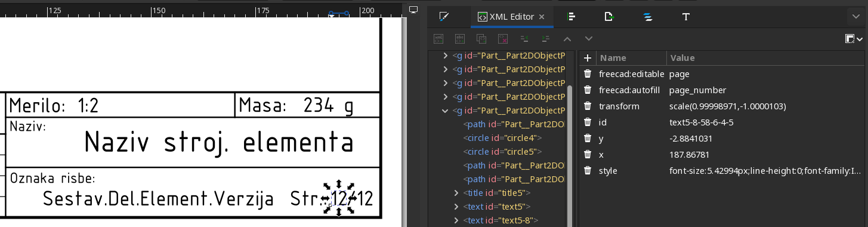Expand the dock panels dropdown chevron
This screenshot has width=868, height=227.
point(855,17)
